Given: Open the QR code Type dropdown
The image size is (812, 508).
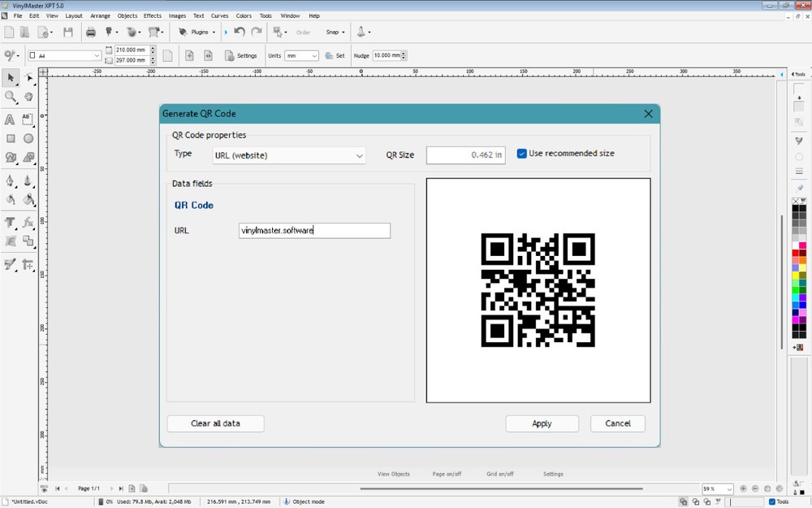Looking at the screenshot, I should (359, 154).
